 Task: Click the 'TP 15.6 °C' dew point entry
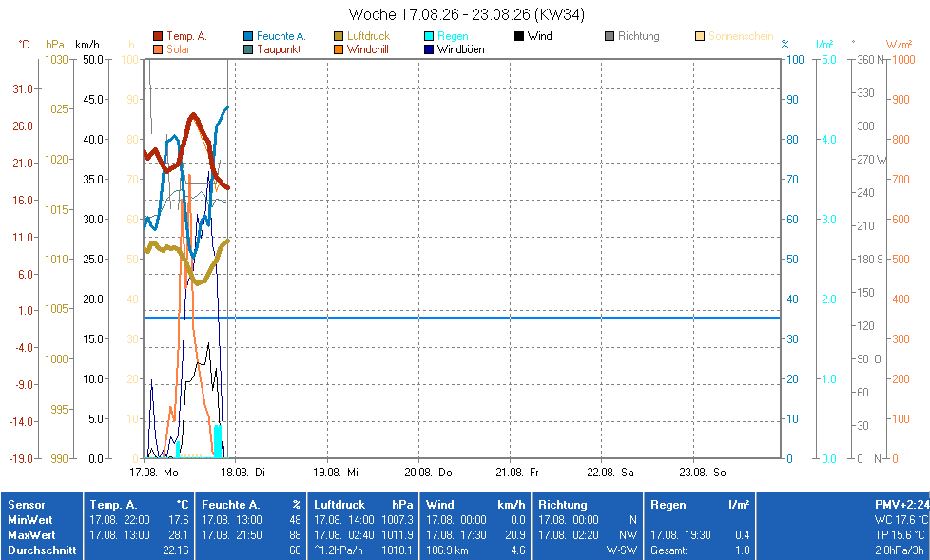(901, 535)
